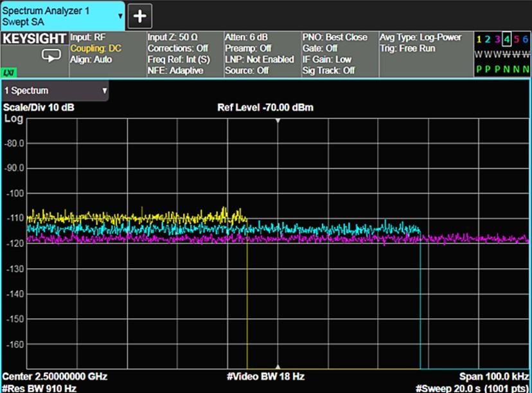Select trace 3 magenta indicator
The image size is (532, 393).
(x=497, y=39)
